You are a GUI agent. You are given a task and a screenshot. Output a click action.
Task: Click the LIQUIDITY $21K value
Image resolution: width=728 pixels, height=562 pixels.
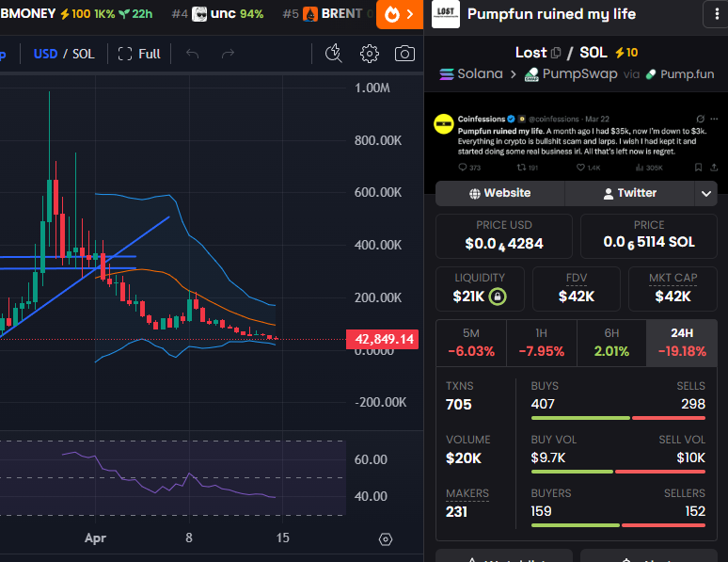(468, 297)
